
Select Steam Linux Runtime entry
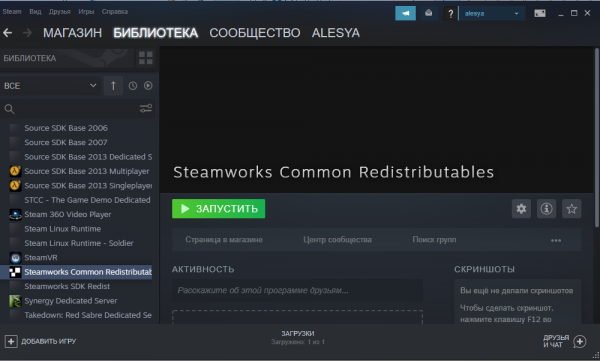(x=62, y=229)
